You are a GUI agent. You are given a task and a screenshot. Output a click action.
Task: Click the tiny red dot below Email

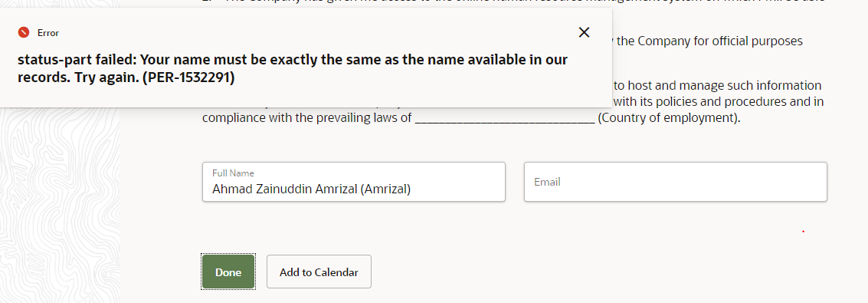[803, 232]
